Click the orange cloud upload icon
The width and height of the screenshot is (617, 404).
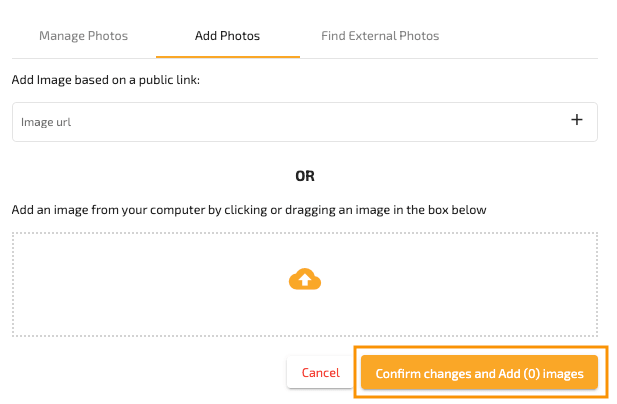click(x=304, y=280)
